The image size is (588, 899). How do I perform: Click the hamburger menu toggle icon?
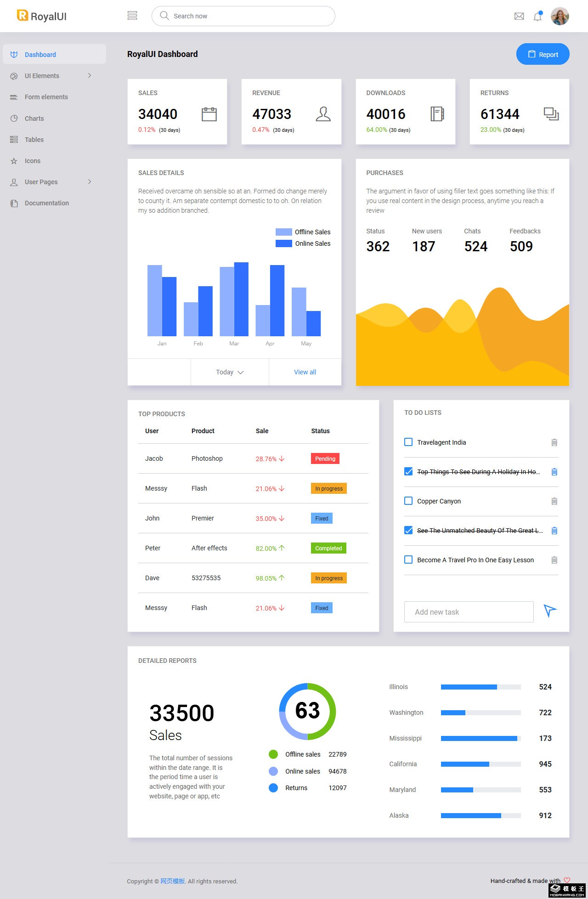click(x=132, y=16)
